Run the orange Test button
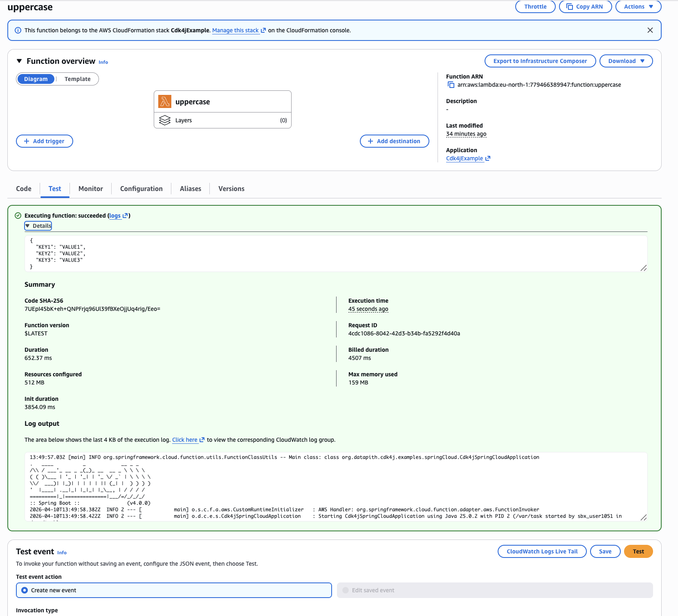Image resolution: width=678 pixels, height=616 pixels. click(638, 551)
